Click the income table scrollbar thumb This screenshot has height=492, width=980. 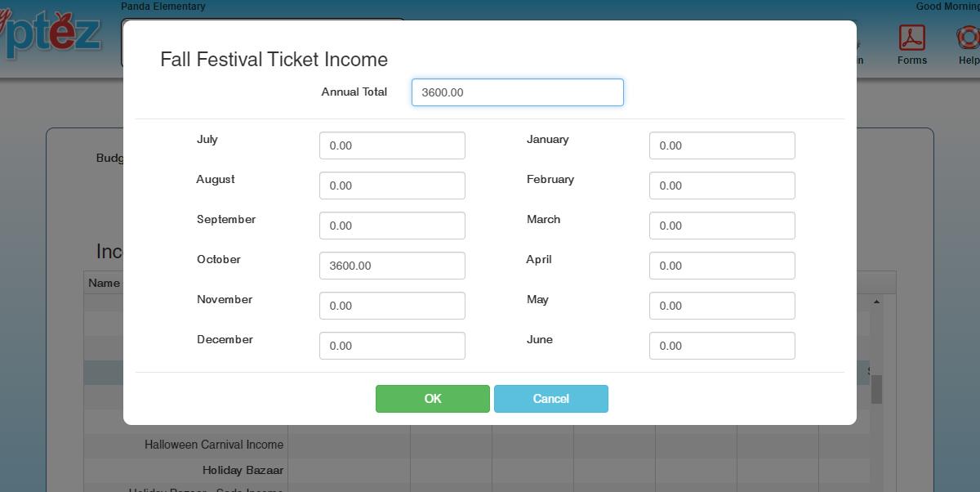[877, 389]
